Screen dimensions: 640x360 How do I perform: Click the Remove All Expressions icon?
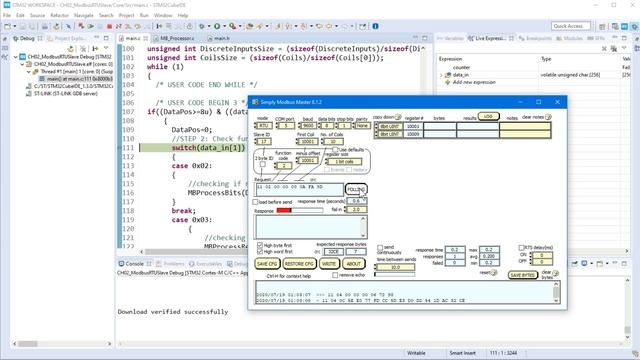pos(613,49)
